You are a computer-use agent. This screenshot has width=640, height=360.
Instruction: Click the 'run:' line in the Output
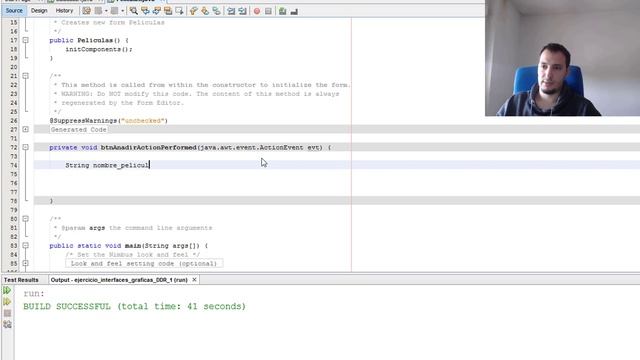coord(34,293)
